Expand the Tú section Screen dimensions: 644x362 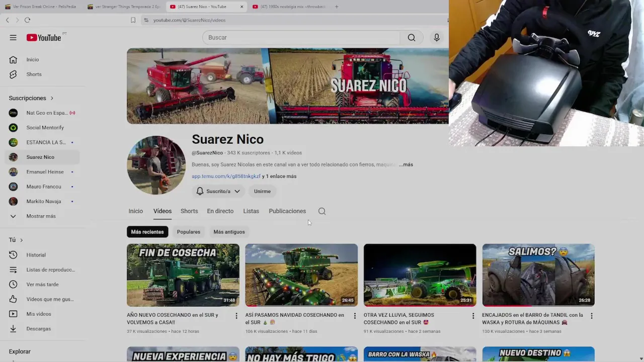click(x=16, y=240)
